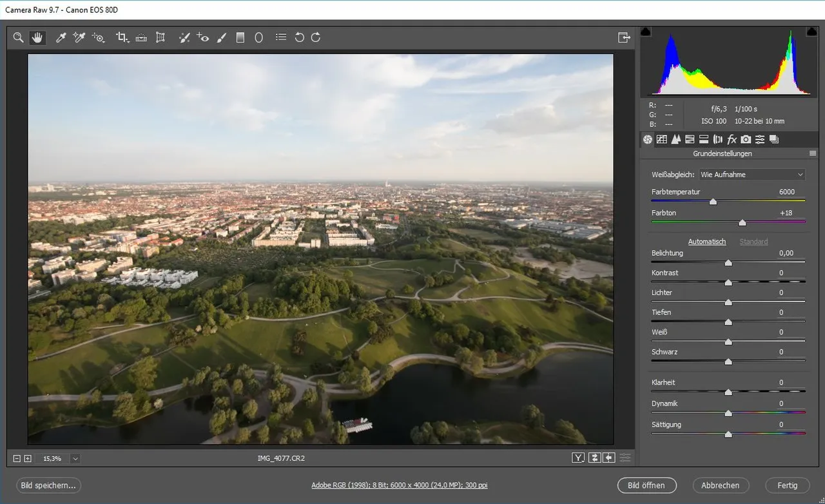Click the Bild öffnen button
This screenshot has height=504, width=825.
(646, 485)
